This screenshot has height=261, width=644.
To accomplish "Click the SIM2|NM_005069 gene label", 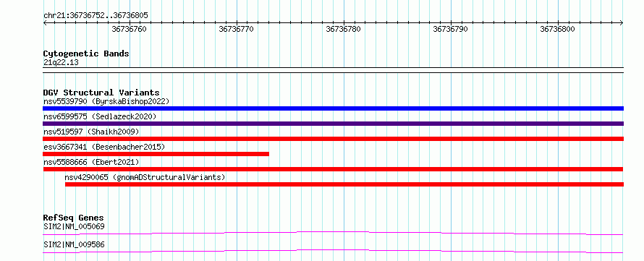I will 74,226.
